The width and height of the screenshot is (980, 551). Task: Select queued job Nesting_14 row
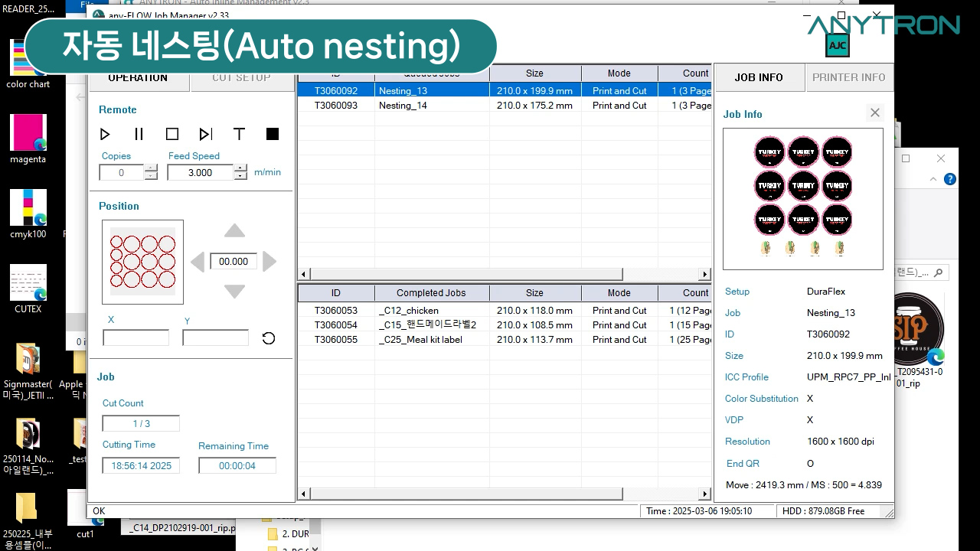pyautogui.click(x=505, y=105)
